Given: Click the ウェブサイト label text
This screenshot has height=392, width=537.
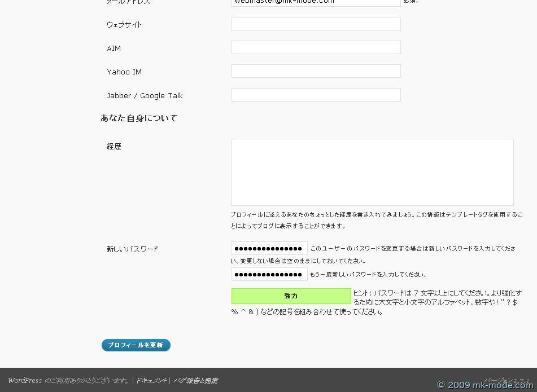Looking at the screenshot, I should click(x=124, y=25).
